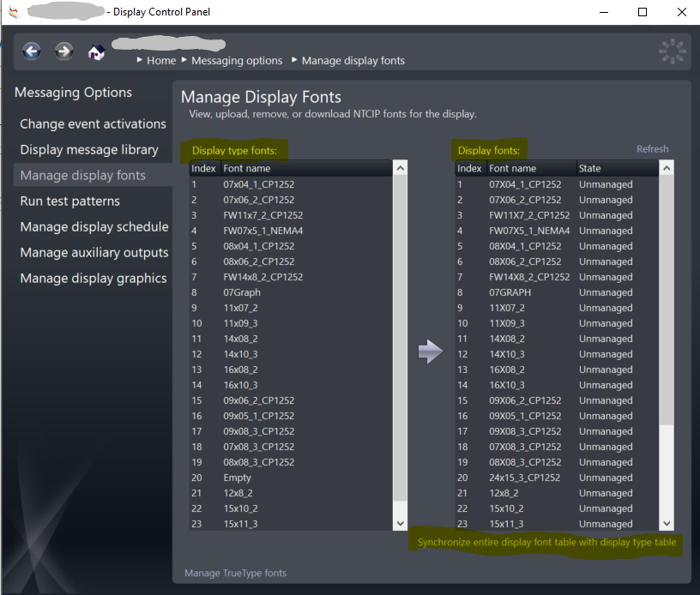The height and width of the screenshot is (595, 700).
Task: Click the back navigation arrow icon
Action: 32,51
